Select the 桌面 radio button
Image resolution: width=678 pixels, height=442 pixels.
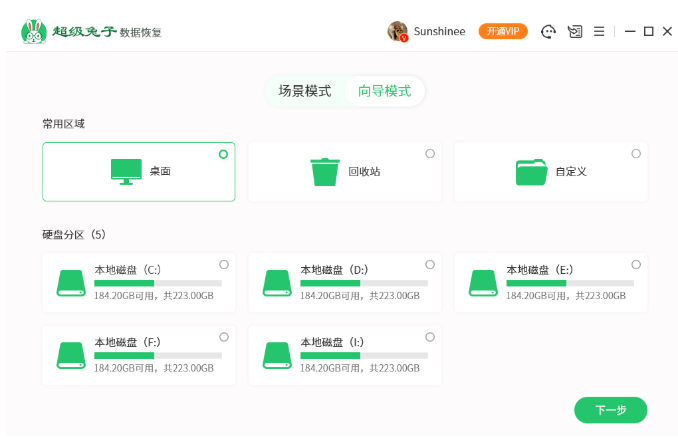click(223, 154)
